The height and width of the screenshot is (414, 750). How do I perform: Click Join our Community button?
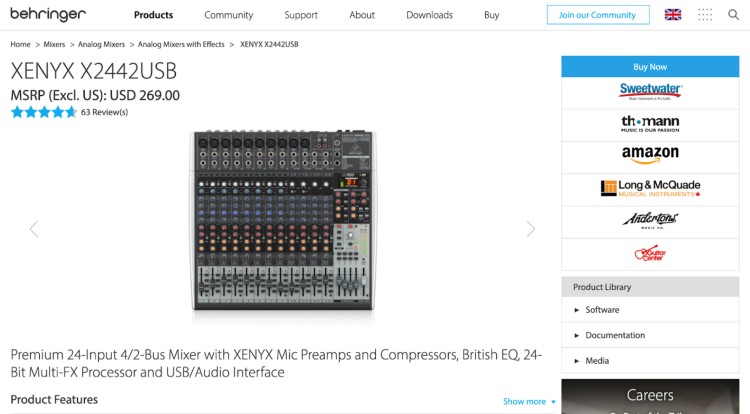pos(598,15)
